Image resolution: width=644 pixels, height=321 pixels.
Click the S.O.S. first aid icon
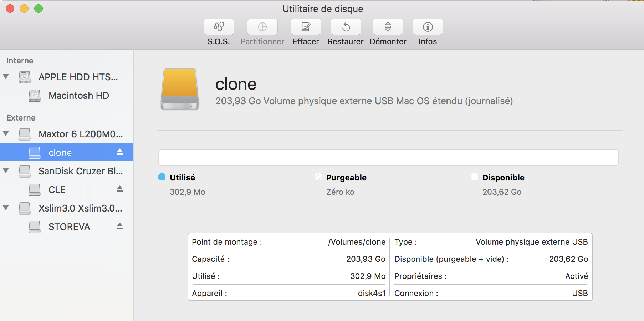(x=219, y=27)
